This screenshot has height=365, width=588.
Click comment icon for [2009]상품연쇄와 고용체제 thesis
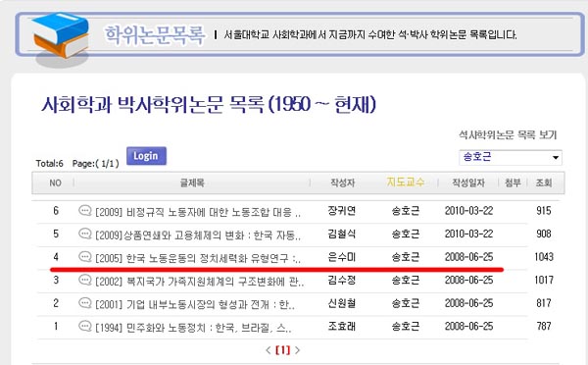click(x=85, y=234)
